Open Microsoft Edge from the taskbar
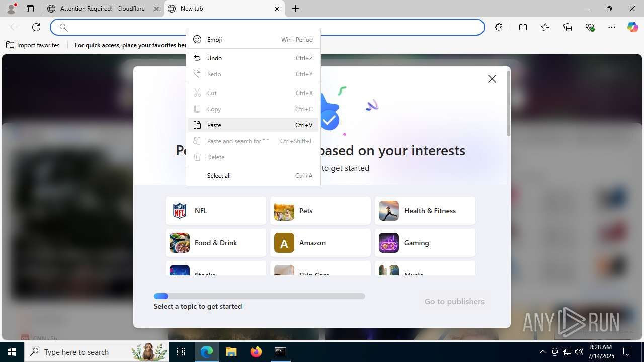 point(207,352)
